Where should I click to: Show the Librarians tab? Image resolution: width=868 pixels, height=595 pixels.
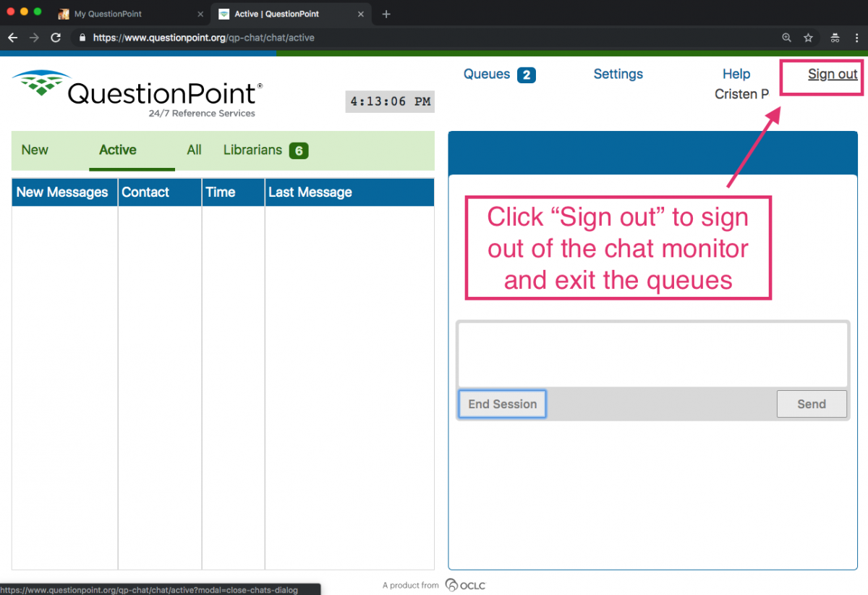(x=265, y=150)
